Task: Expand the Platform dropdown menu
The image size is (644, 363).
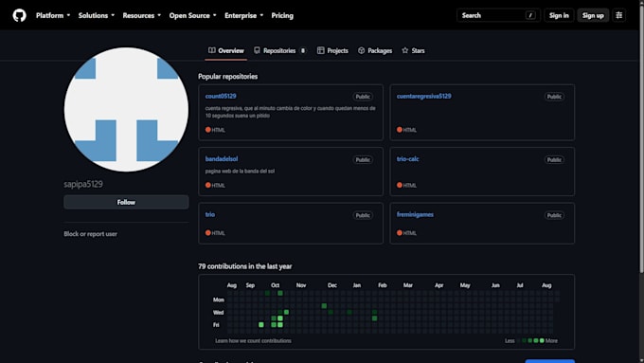Action: 53,15
